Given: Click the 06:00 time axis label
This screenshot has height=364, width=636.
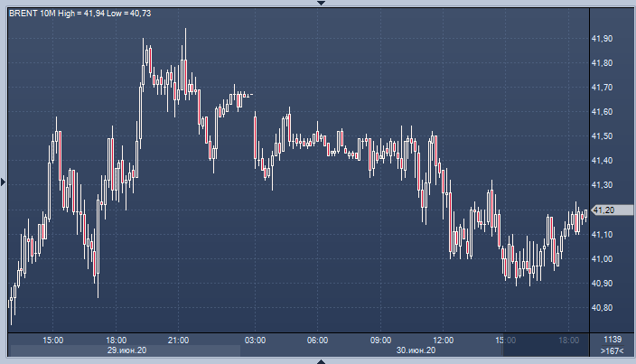Looking at the screenshot, I should 317,340.
